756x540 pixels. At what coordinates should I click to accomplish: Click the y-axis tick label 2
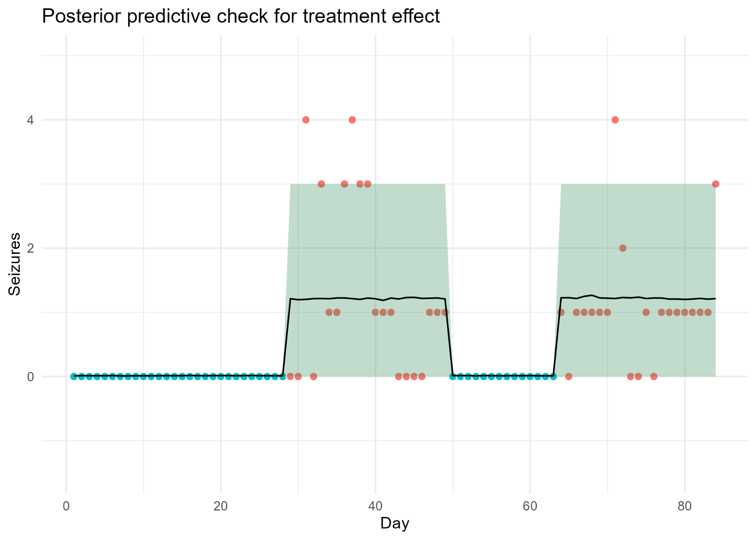tap(31, 248)
